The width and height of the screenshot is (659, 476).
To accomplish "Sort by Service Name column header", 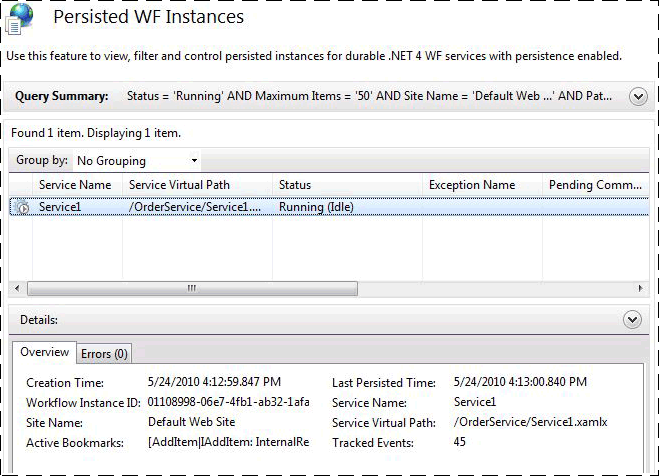I will click(75, 185).
